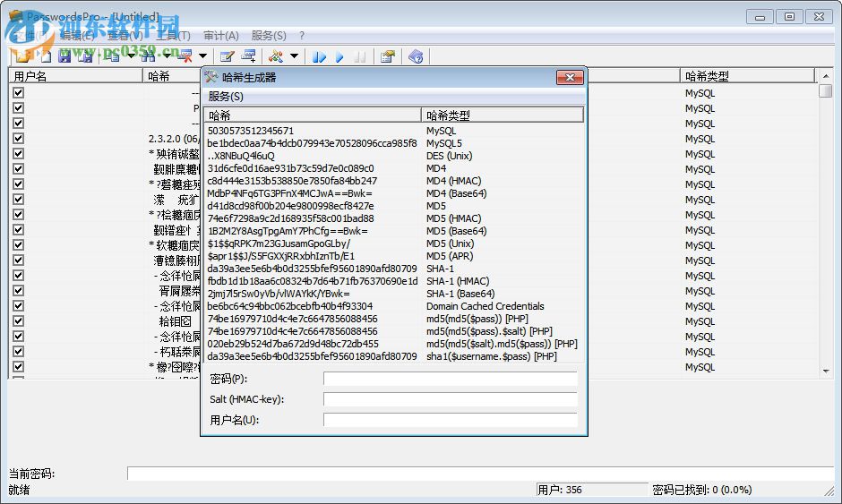Open dropdown arrow next to binoculars icon
This screenshot has width=842, height=504.
click(x=167, y=56)
